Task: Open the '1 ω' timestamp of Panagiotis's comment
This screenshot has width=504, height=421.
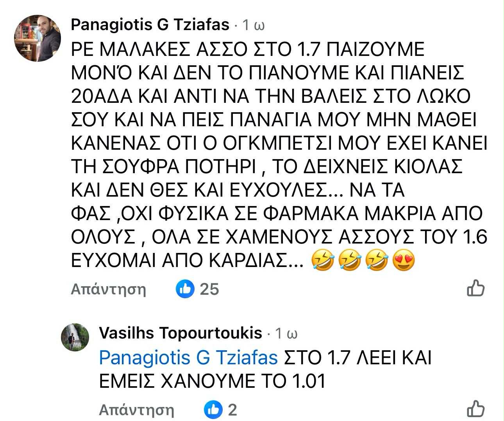Action: click(x=253, y=25)
